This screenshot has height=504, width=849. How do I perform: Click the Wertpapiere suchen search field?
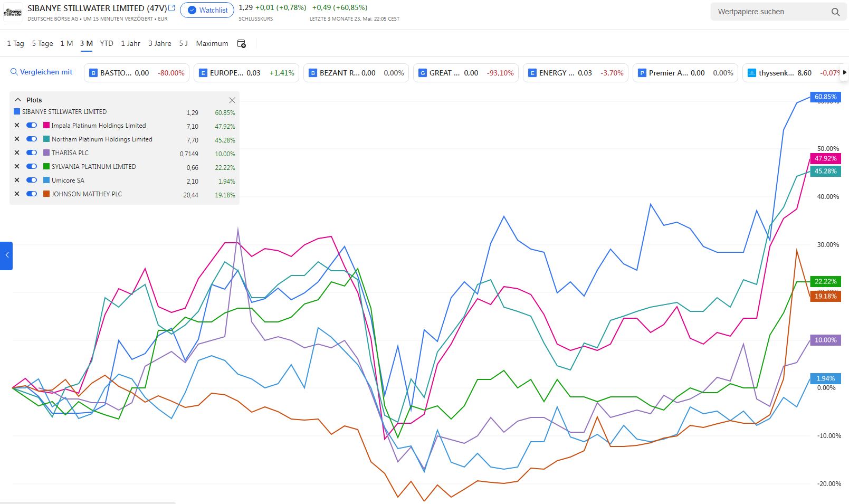click(x=770, y=12)
